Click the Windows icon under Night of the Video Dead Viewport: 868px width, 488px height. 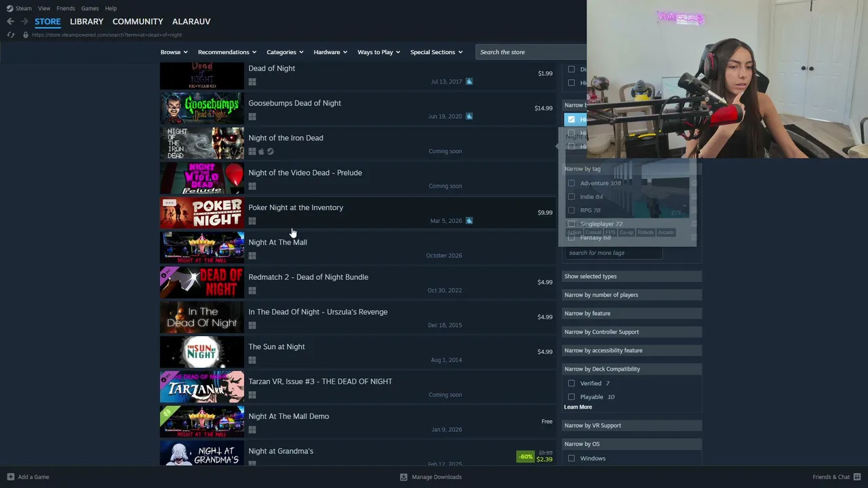[252, 186]
